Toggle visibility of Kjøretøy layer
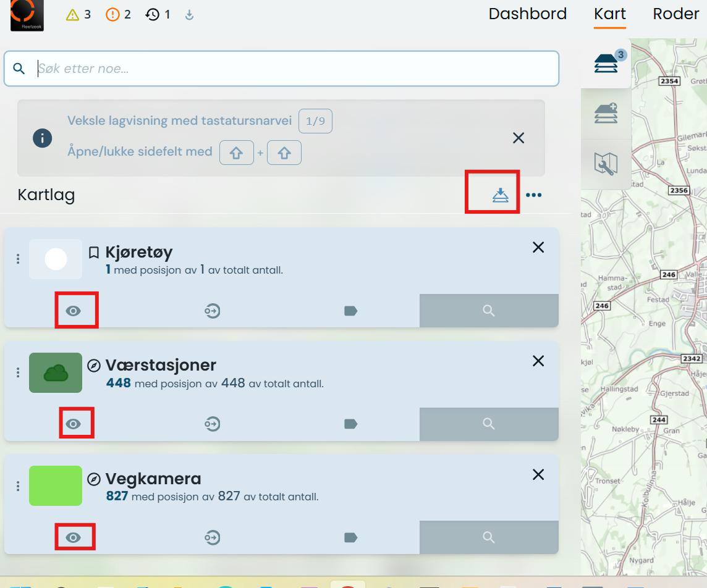The width and height of the screenshot is (707, 588). tap(73, 311)
